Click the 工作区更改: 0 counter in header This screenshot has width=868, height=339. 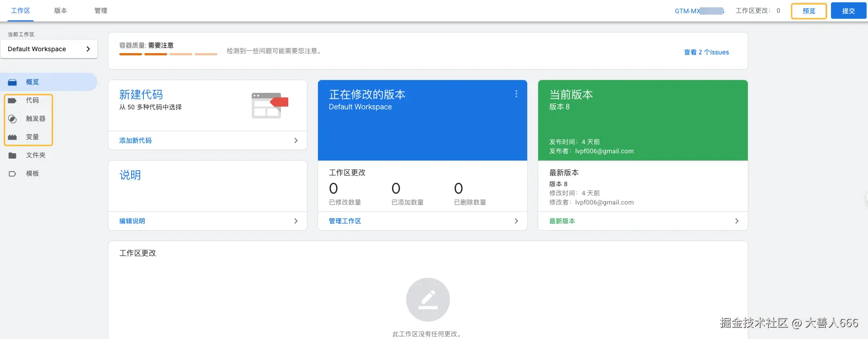(758, 11)
